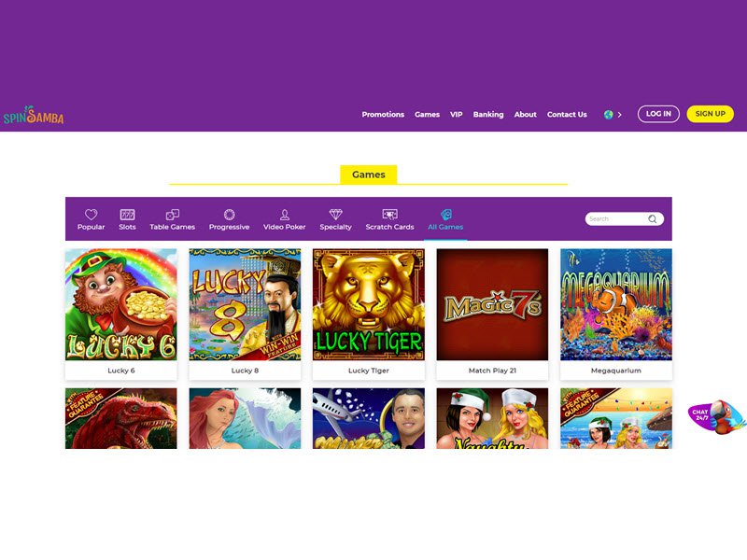This screenshot has height=560, width=747.
Task: Select the Specialty diamond icon
Action: 336,215
